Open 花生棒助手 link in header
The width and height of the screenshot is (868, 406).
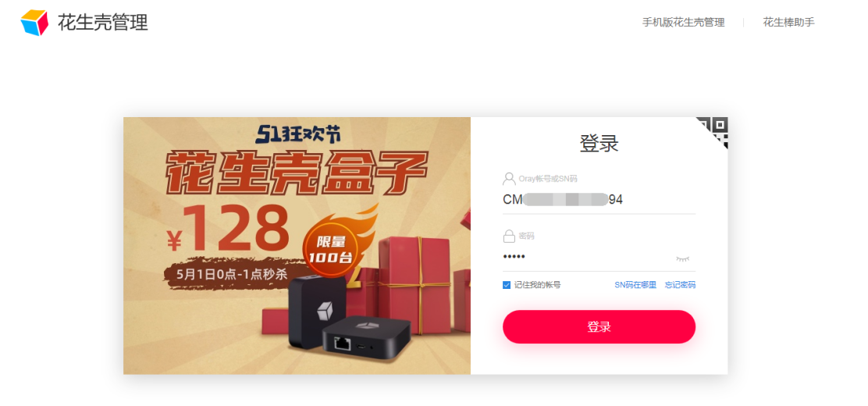click(788, 23)
